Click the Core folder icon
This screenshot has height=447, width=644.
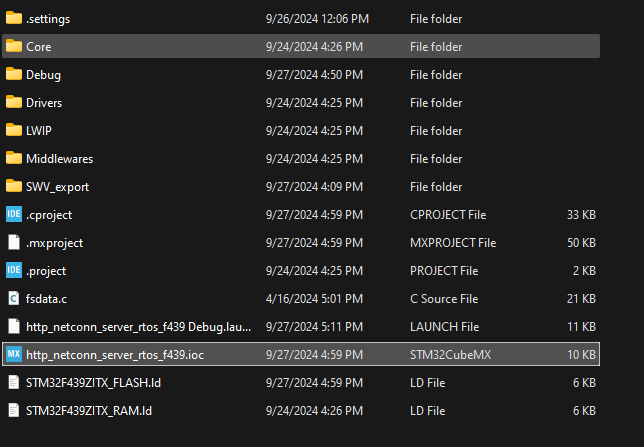pyautogui.click(x=14, y=46)
